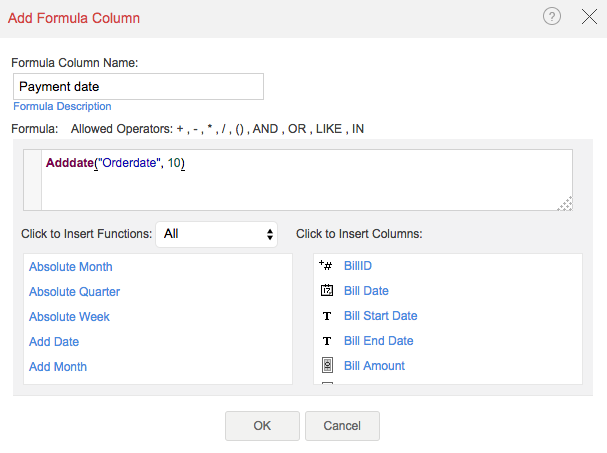The image size is (607, 453).
Task: Close the Add Formula Column dialog
Action: pyautogui.click(x=589, y=17)
